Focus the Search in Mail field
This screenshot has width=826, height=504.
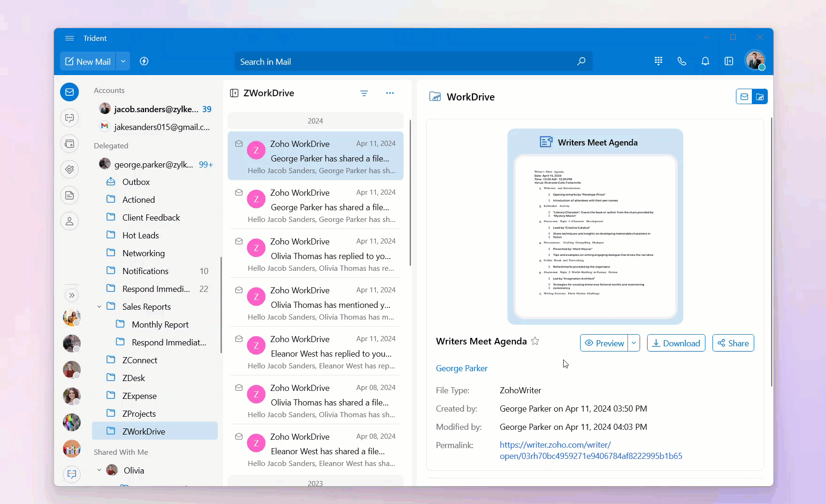413,61
